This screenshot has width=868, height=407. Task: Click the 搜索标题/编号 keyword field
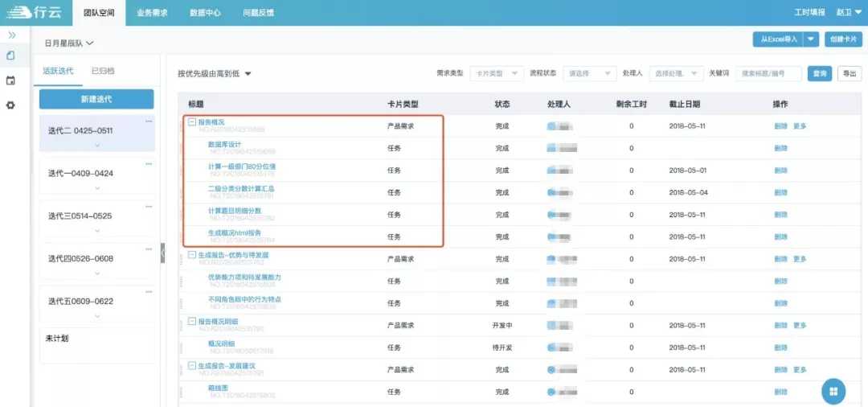(768, 73)
